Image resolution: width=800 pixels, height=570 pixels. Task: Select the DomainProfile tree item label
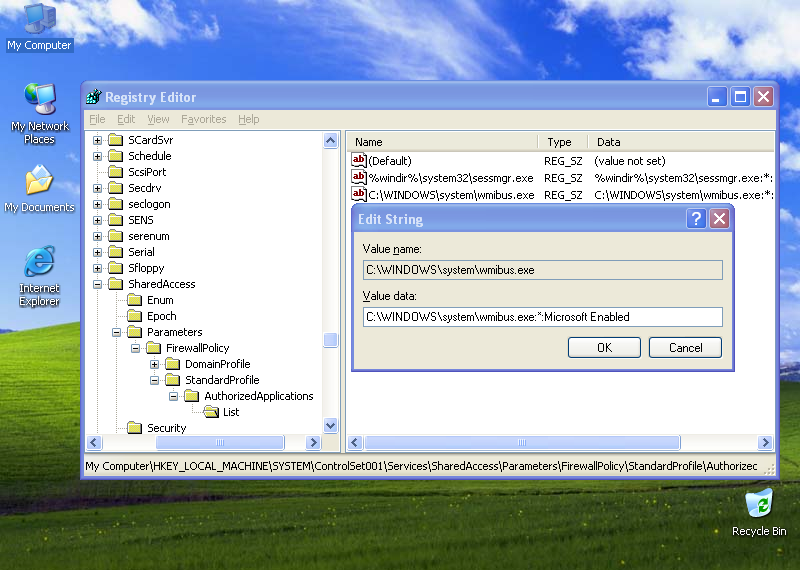(218, 364)
